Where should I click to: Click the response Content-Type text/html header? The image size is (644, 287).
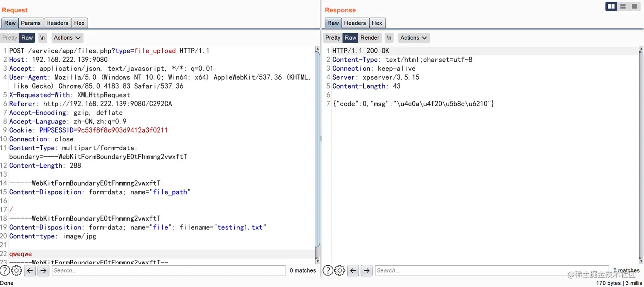click(402, 60)
